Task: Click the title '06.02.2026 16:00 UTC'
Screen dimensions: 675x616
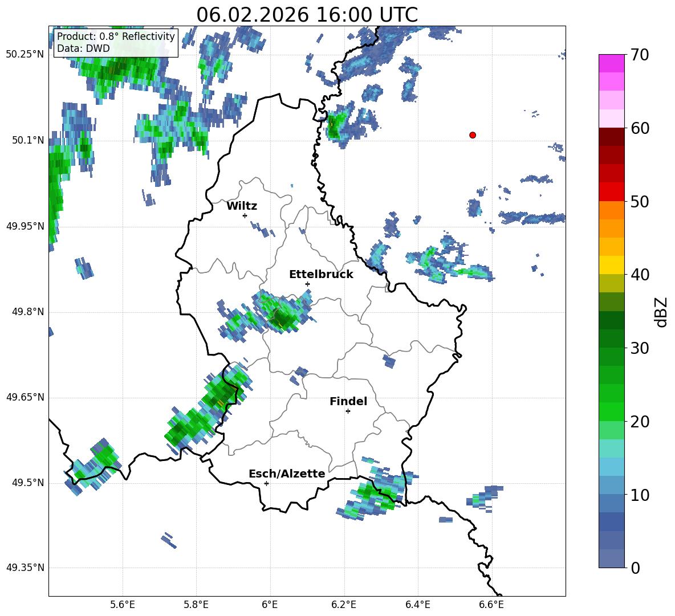Action: tap(307, 15)
